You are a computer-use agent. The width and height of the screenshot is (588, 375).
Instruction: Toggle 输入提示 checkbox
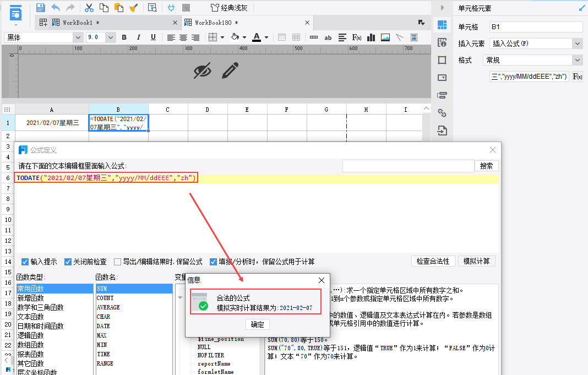click(25, 262)
